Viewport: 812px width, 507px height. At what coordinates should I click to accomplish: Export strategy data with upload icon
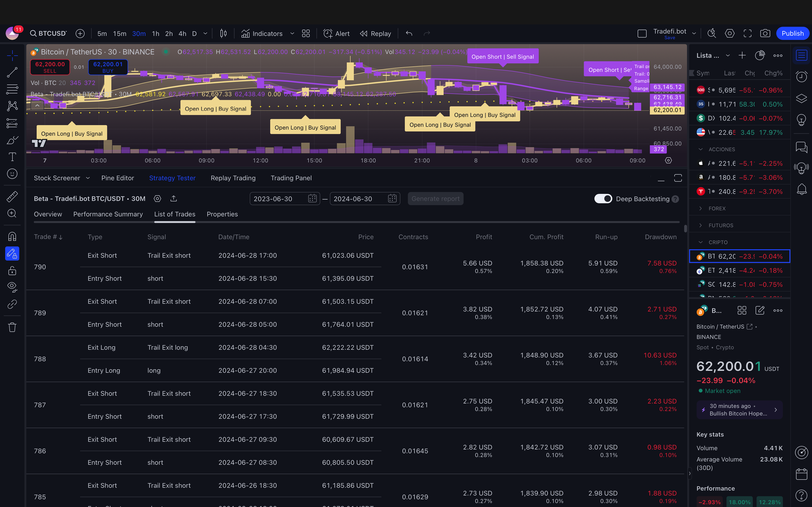pyautogui.click(x=173, y=199)
